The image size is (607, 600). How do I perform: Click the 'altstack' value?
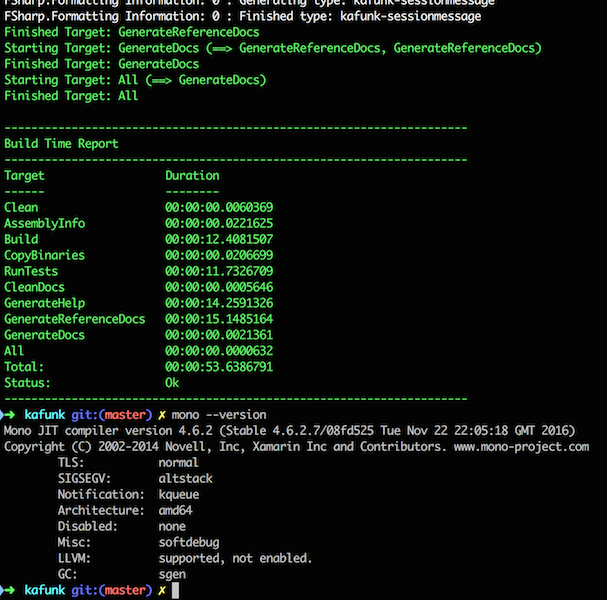pyautogui.click(x=185, y=478)
